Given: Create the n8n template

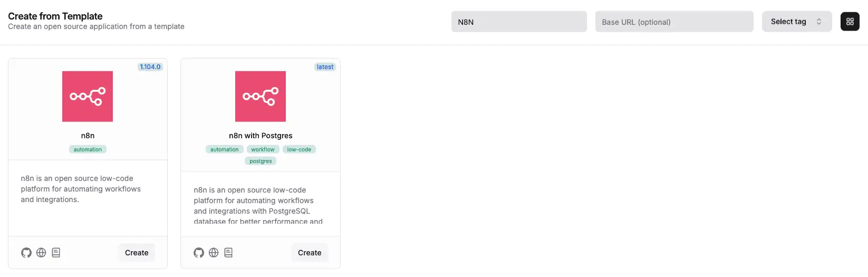Looking at the screenshot, I should pyautogui.click(x=137, y=253).
